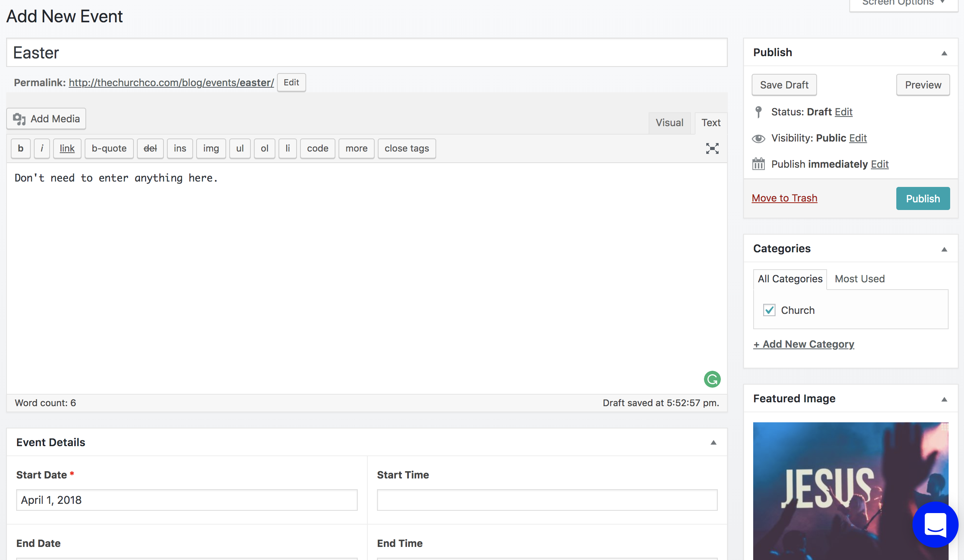Image resolution: width=964 pixels, height=560 pixels.
Task: Click Edit next to Visibility: Public
Action: coord(857,138)
